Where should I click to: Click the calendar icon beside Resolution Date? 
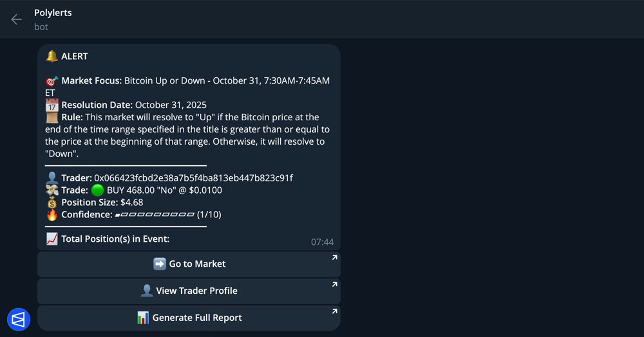(52, 105)
